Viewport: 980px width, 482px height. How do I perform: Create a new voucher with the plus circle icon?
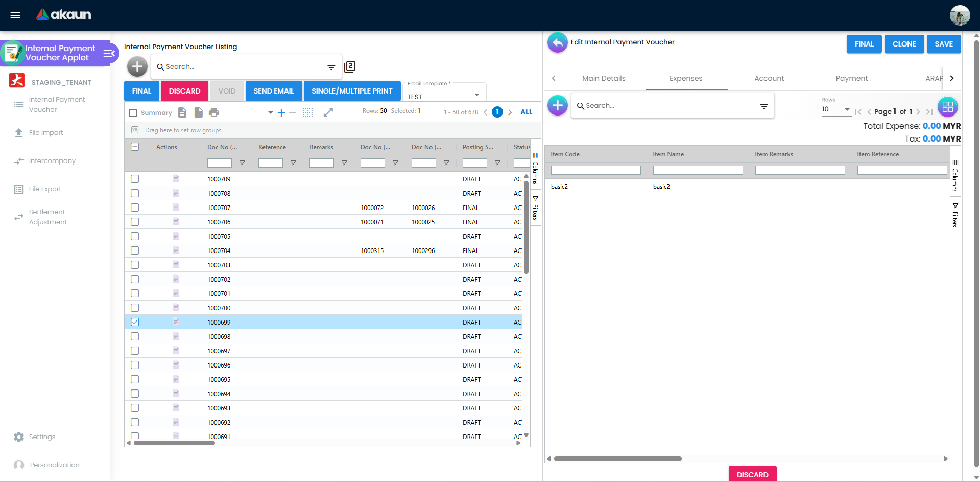[137, 66]
